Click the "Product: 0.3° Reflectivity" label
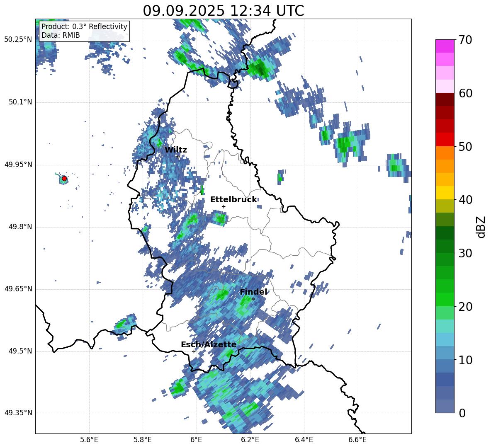491x448 pixels. (84, 26)
